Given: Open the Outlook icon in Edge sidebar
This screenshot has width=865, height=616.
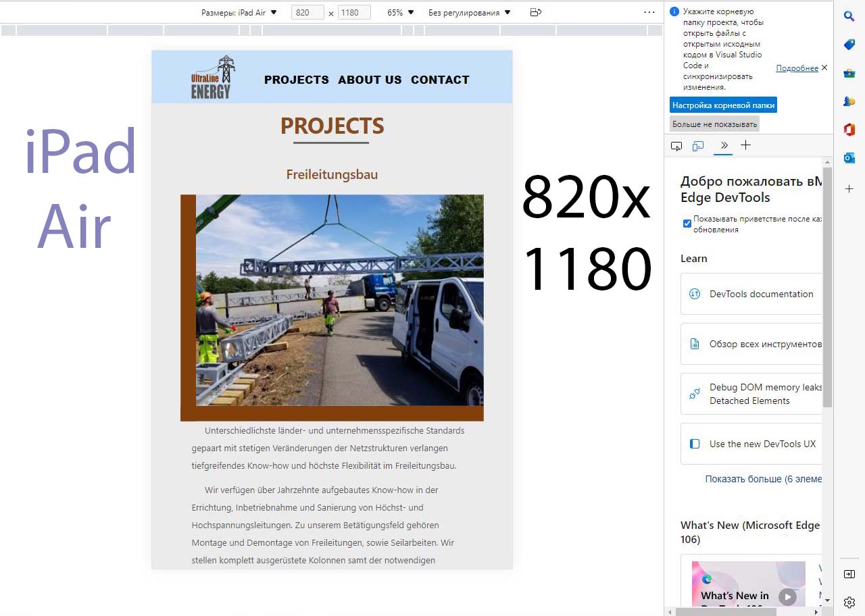Looking at the screenshot, I should coord(849,157).
